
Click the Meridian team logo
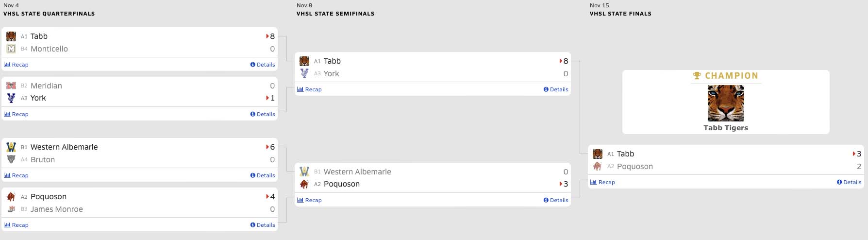point(11,86)
